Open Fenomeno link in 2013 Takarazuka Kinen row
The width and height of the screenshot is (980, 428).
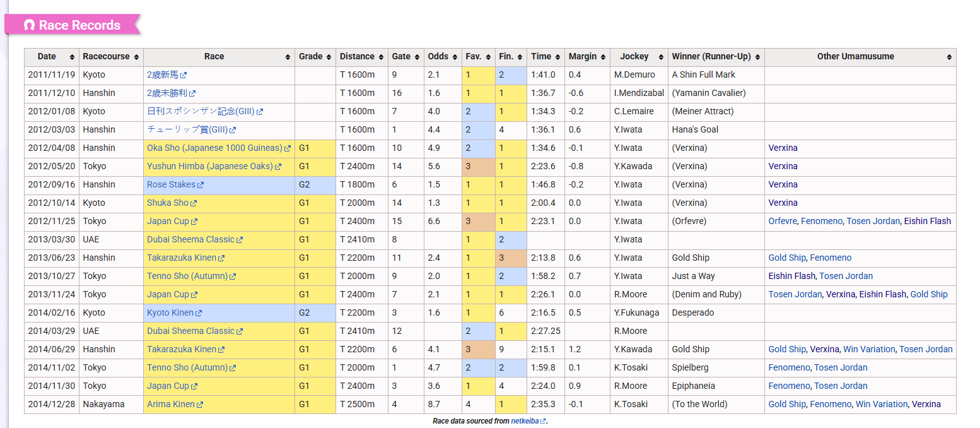pyautogui.click(x=831, y=258)
